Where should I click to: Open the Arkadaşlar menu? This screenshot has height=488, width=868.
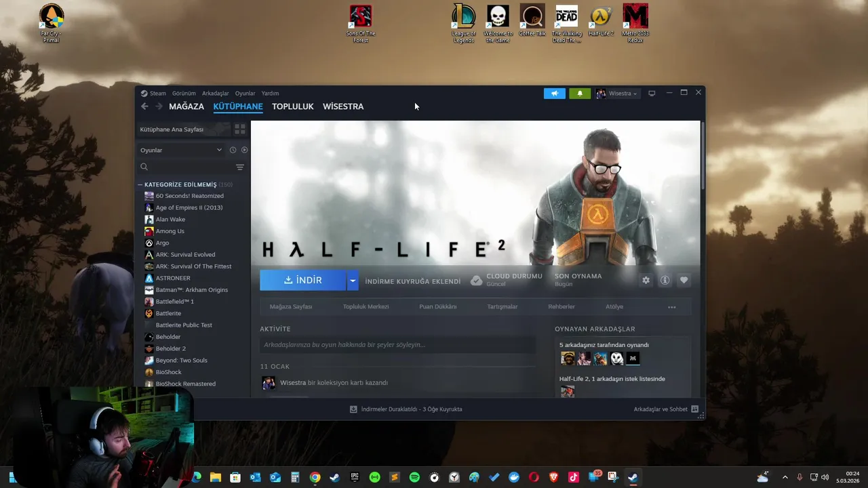tap(216, 94)
